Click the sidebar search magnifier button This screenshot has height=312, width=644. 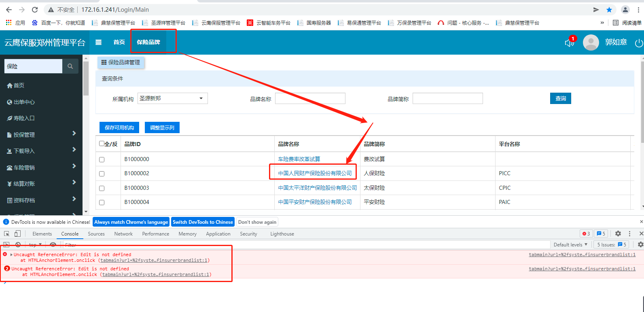tap(70, 66)
